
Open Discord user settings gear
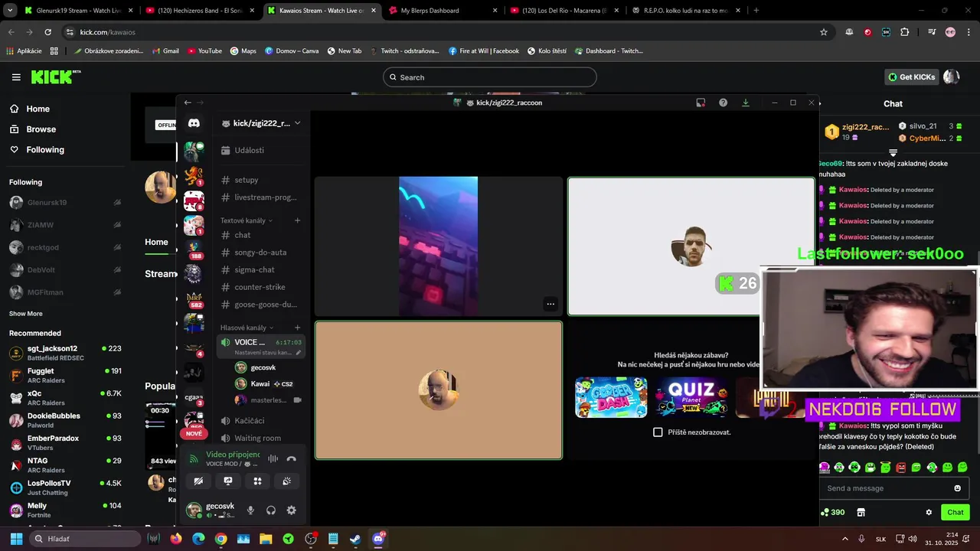click(x=291, y=510)
